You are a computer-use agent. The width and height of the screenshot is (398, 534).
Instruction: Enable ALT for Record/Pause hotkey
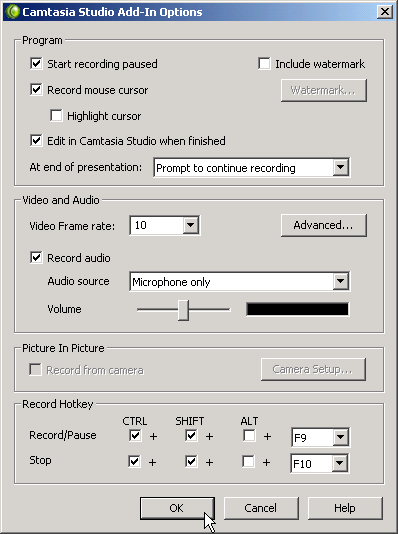pos(249,435)
